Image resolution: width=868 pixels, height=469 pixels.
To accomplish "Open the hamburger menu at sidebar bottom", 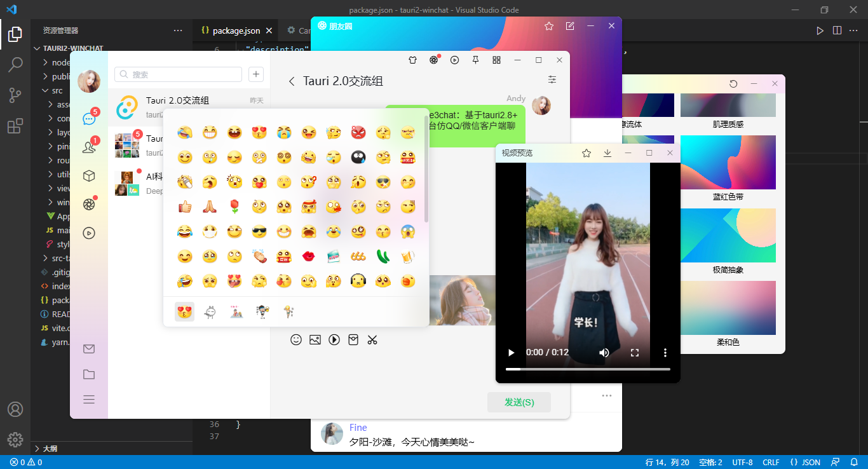I will click(x=89, y=399).
